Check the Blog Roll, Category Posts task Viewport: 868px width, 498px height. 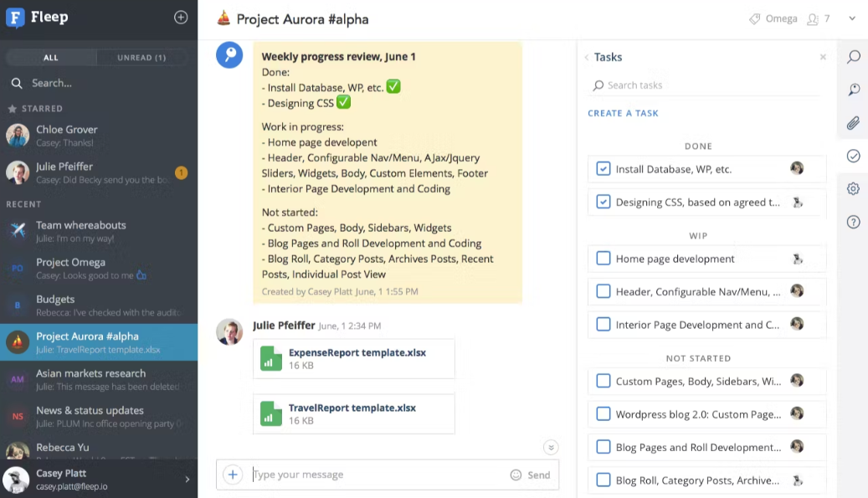click(x=603, y=480)
